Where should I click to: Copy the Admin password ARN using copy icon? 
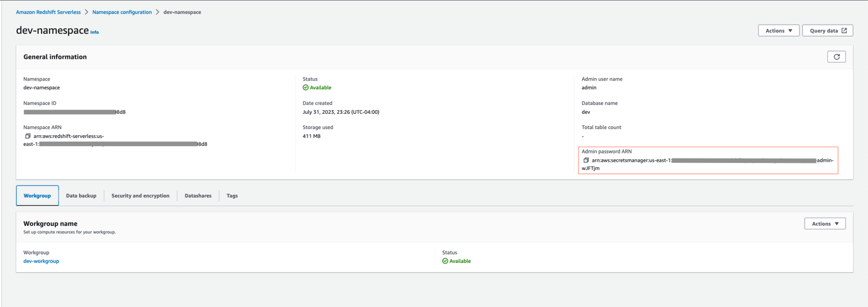(x=586, y=160)
